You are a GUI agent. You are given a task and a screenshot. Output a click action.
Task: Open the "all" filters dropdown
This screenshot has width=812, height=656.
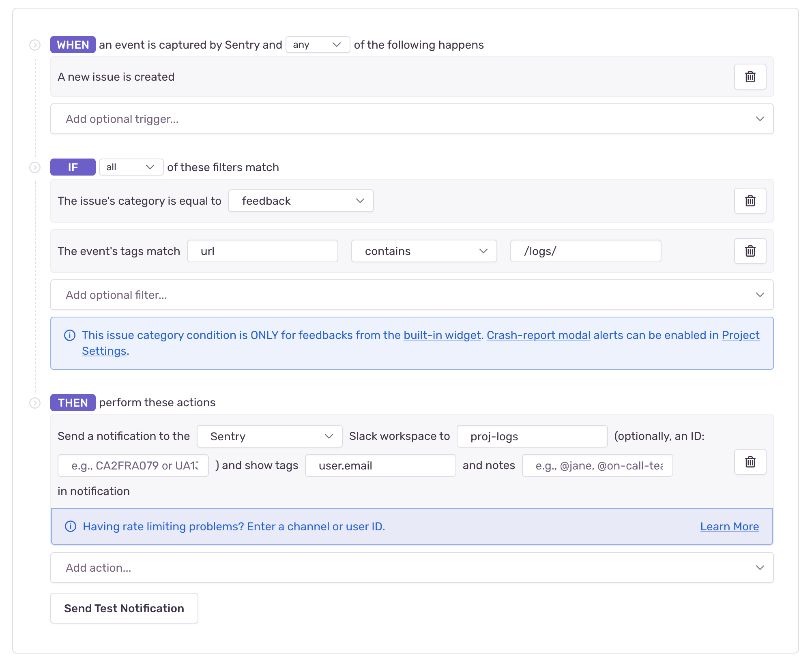click(x=131, y=167)
